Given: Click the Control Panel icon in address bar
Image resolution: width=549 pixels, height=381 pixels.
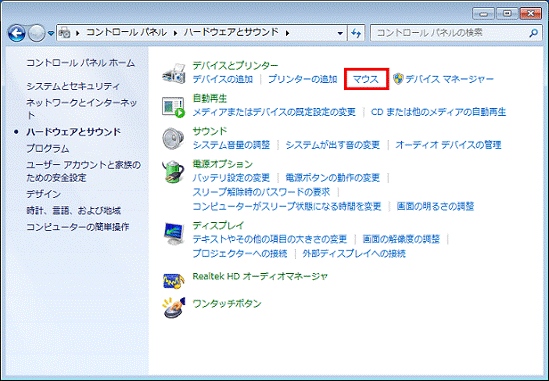Looking at the screenshot, I should pyautogui.click(x=65, y=33).
